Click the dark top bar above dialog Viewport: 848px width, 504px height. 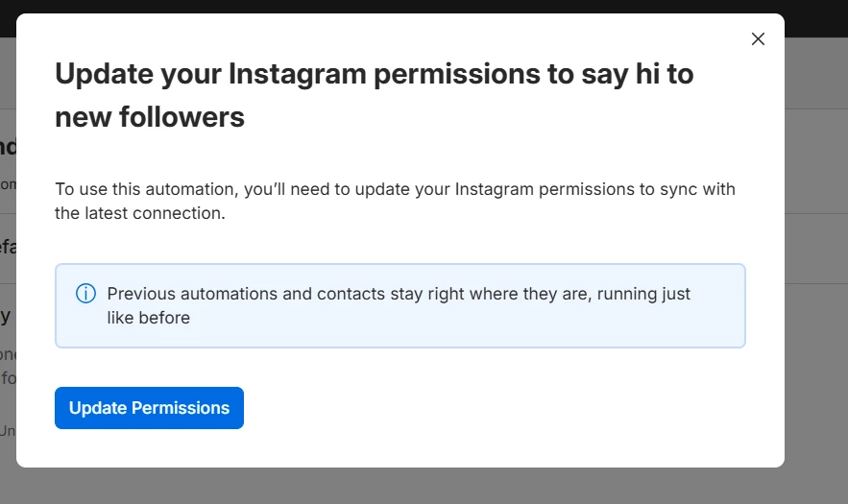click(423, 6)
